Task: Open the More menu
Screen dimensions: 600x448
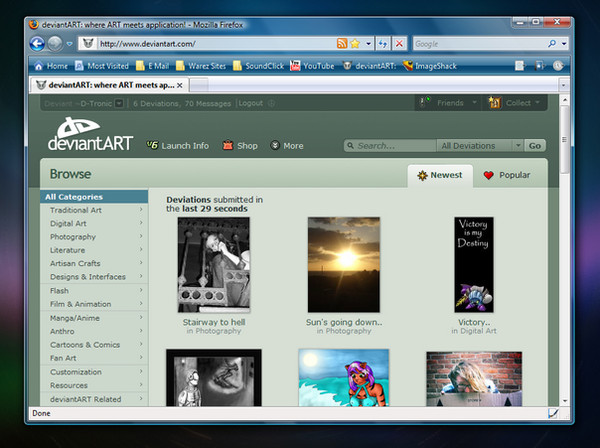Action: [287, 145]
